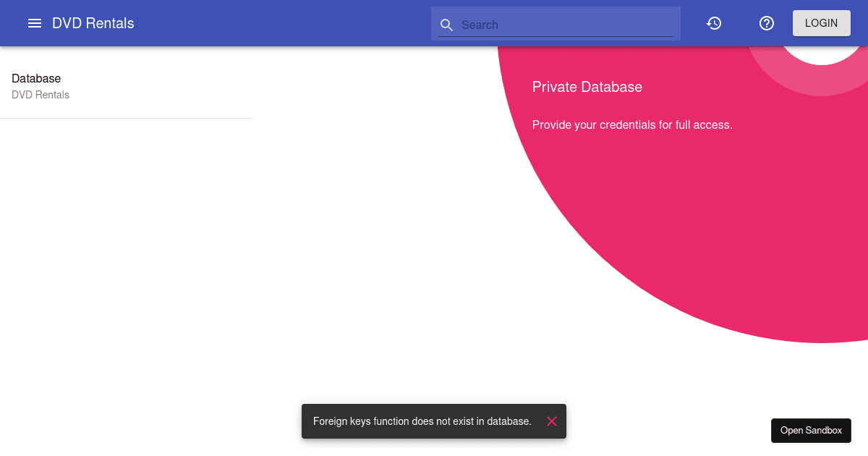The height and width of the screenshot is (456, 868).
Task: Dismiss the foreign keys error notification
Action: [552, 421]
